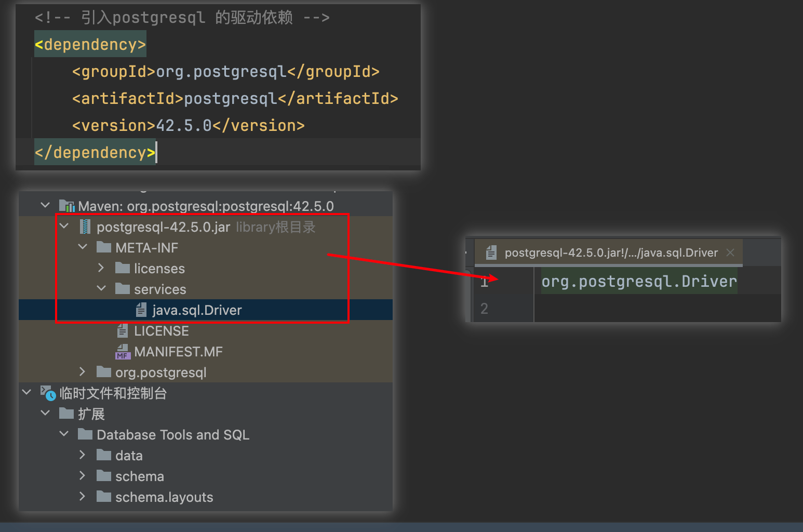Click the META-INF folder icon
The image size is (803, 532).
104,247
